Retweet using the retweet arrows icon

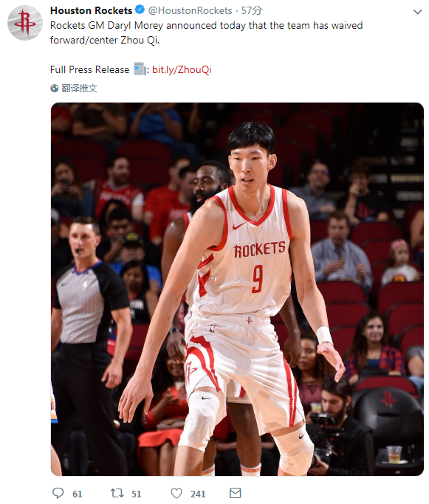point(117,493)
